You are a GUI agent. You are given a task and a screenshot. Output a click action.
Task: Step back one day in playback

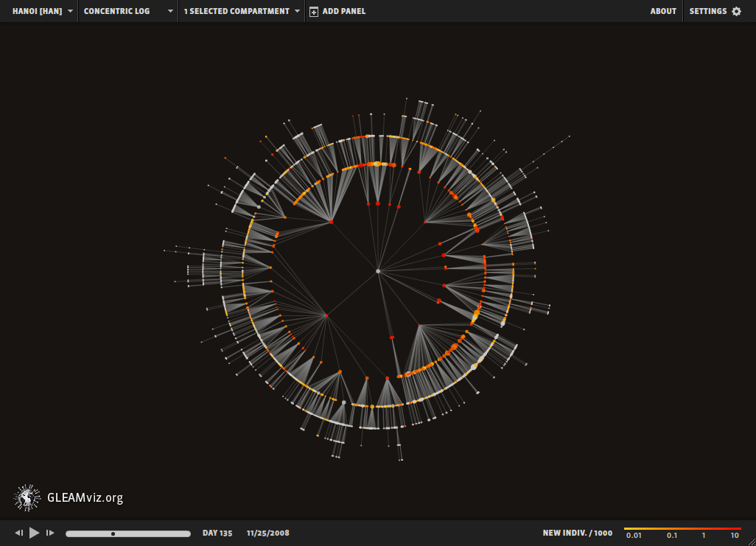point(19,533)
